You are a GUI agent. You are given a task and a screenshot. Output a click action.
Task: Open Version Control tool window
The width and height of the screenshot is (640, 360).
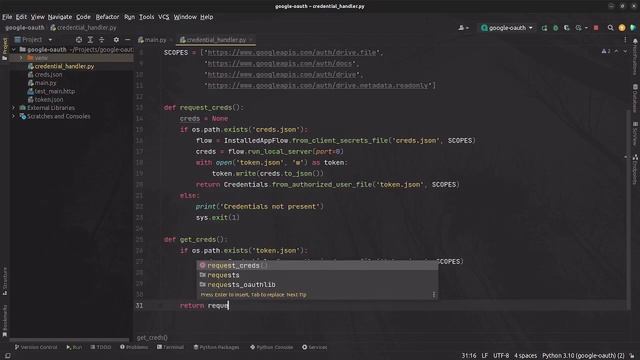coord(36,347)
